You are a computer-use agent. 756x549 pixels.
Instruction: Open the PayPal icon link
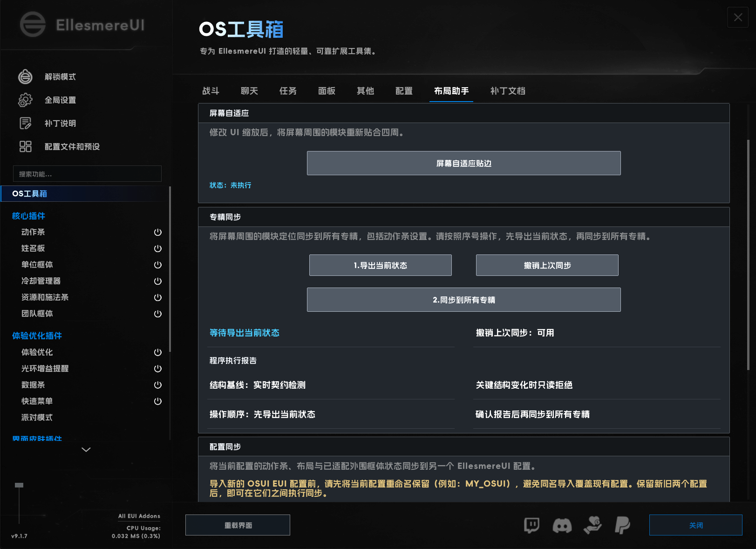(x=622, y=525)
